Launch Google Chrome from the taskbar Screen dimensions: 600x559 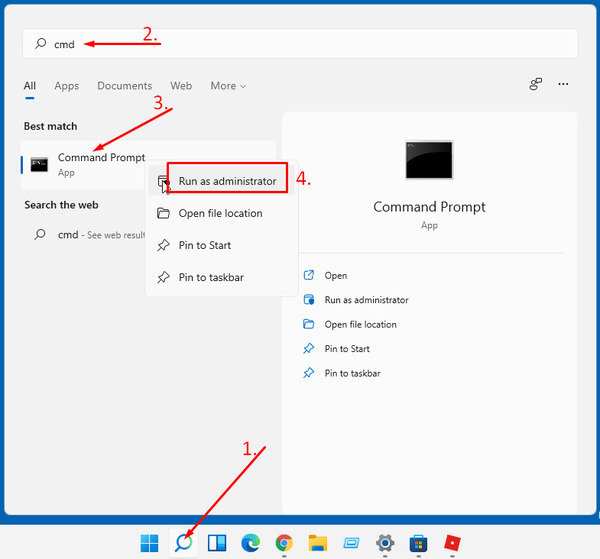point(284,543)
